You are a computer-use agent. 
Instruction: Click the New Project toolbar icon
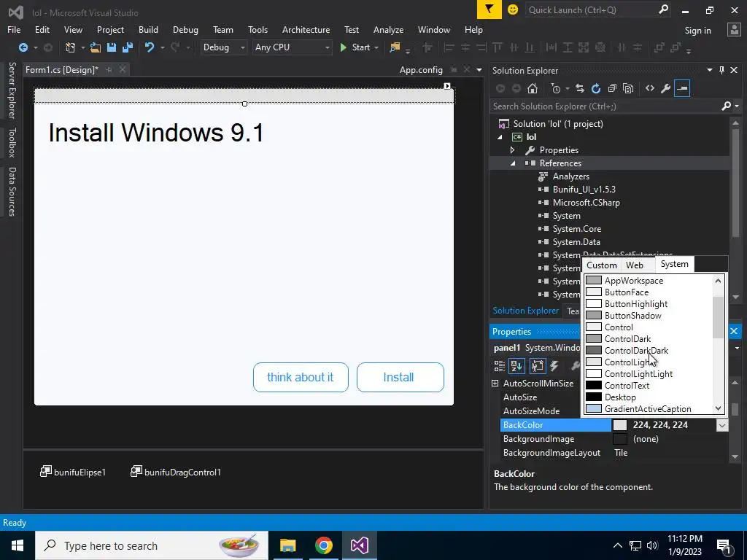pyautogui.click(x=71, y=47)
